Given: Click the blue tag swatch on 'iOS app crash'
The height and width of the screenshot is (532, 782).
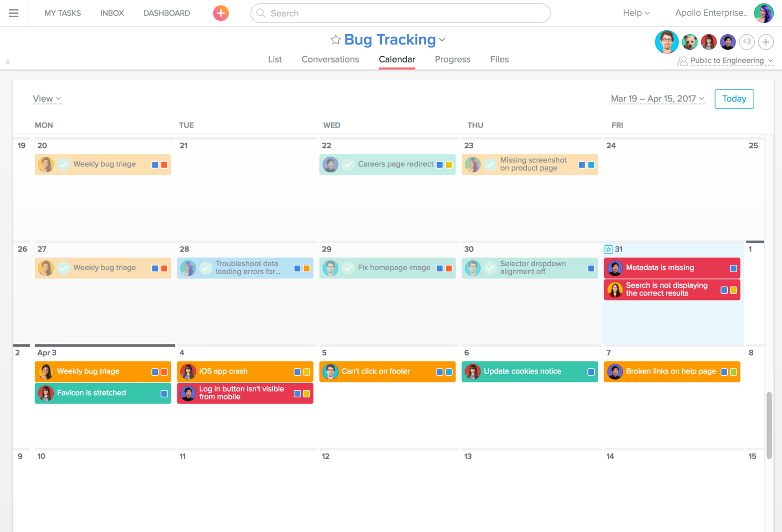Looking at the screenshot, I should pyautogui.click(x=298, y=371).
